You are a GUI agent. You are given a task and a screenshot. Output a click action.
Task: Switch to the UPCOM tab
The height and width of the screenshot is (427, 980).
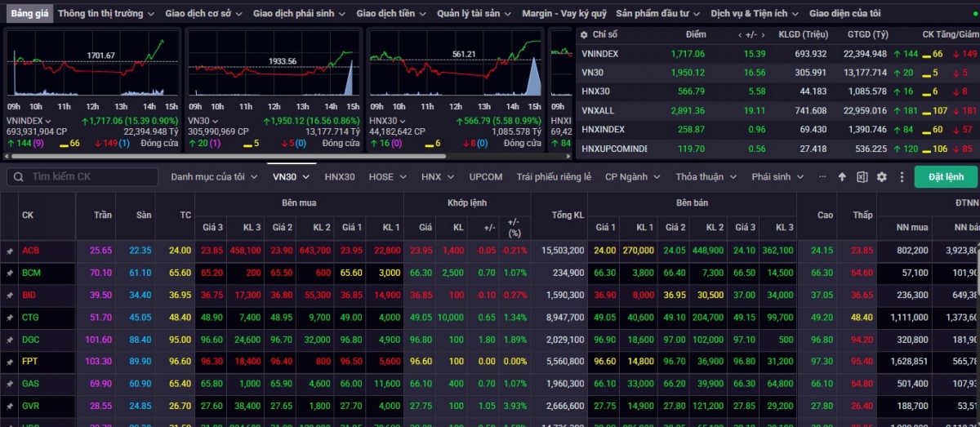pyautogui.click(x=486, y=177)
